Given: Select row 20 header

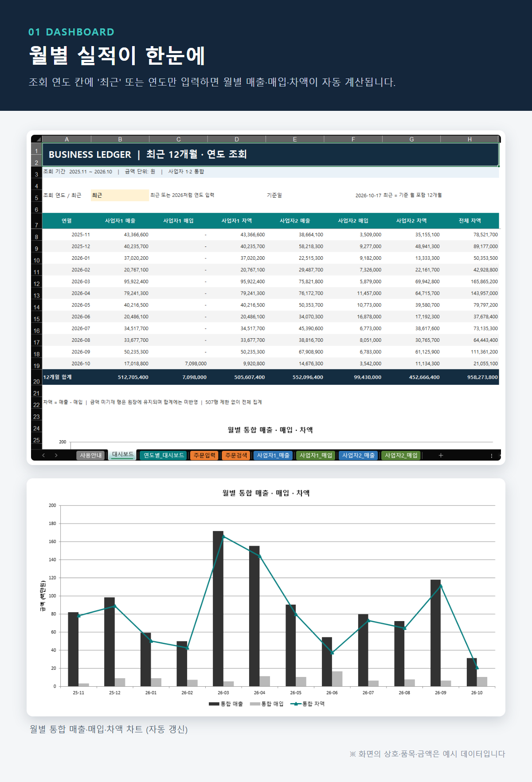Looking at the screenshot, I should click(x=36, y=378).
